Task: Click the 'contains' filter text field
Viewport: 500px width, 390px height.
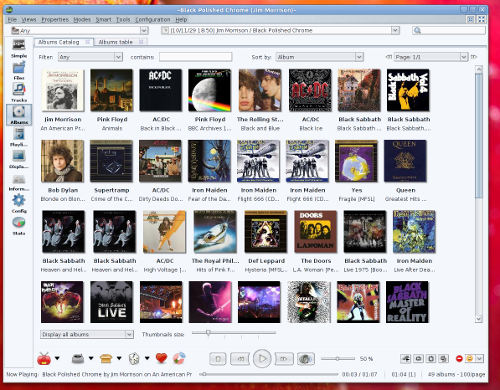Action: tap(196, 57)
